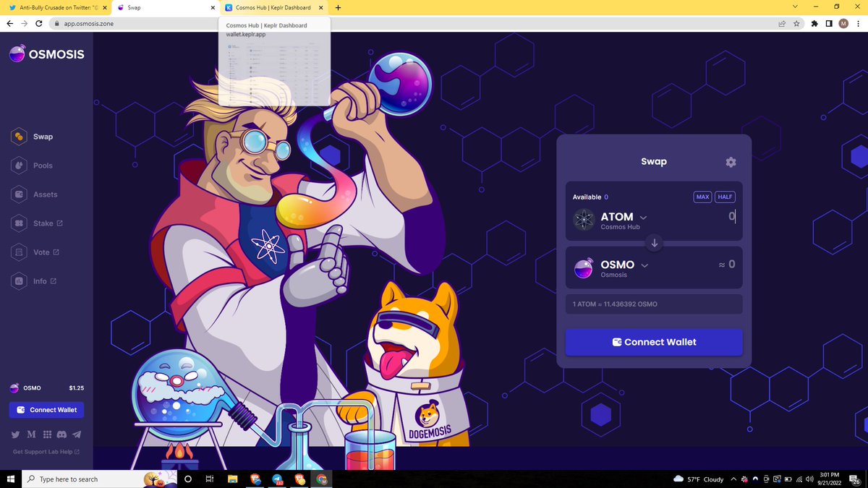Go forward with browser forward arrow

[26, 23]
